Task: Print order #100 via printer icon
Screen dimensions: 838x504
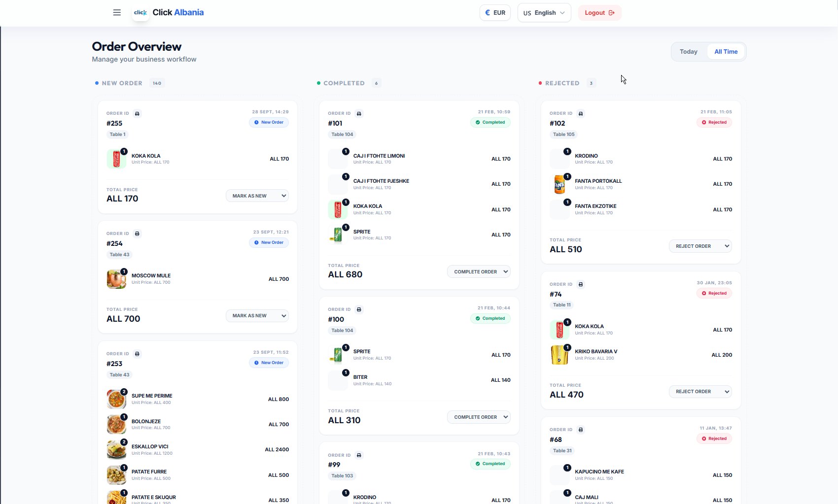Action: pos(359,310)
